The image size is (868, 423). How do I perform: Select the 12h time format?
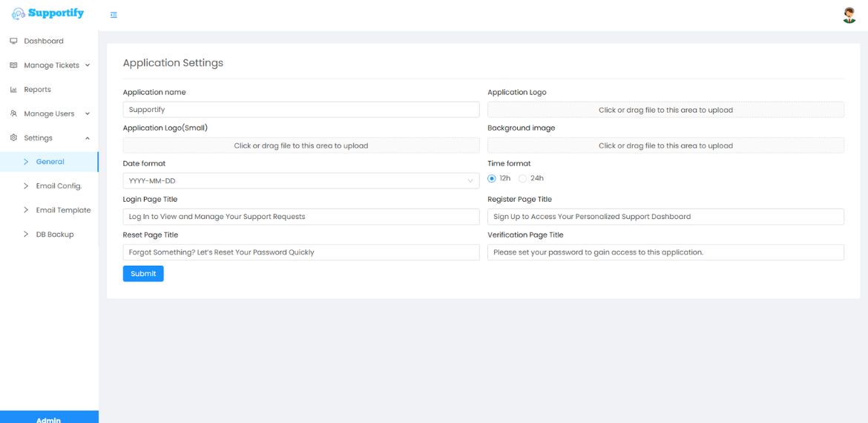492,179
